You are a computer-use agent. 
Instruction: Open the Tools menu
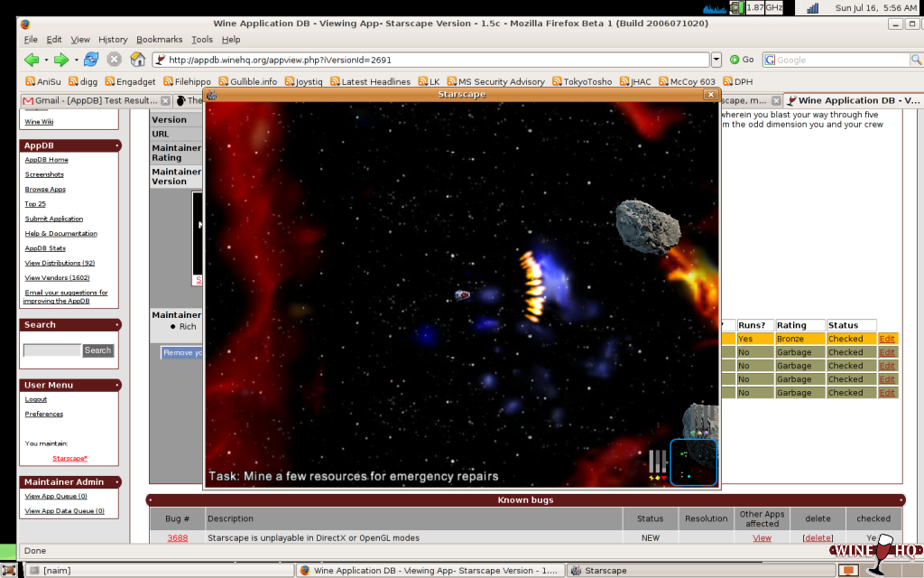(x=201, y=40)
